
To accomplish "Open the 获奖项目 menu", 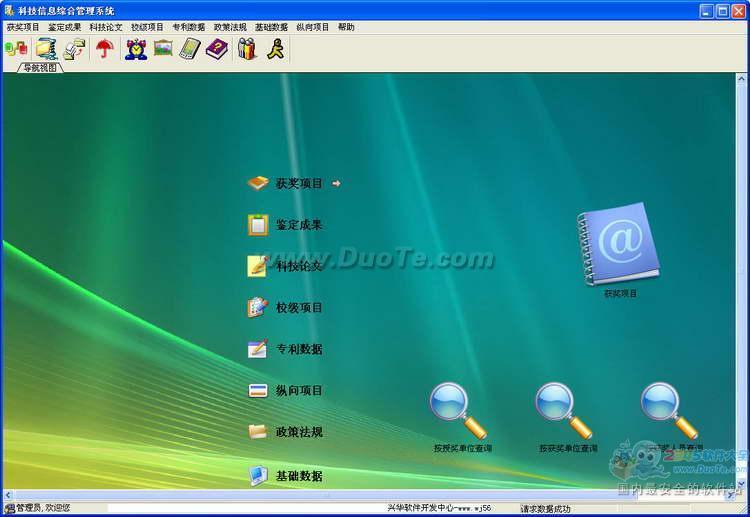I will (23, 27).
